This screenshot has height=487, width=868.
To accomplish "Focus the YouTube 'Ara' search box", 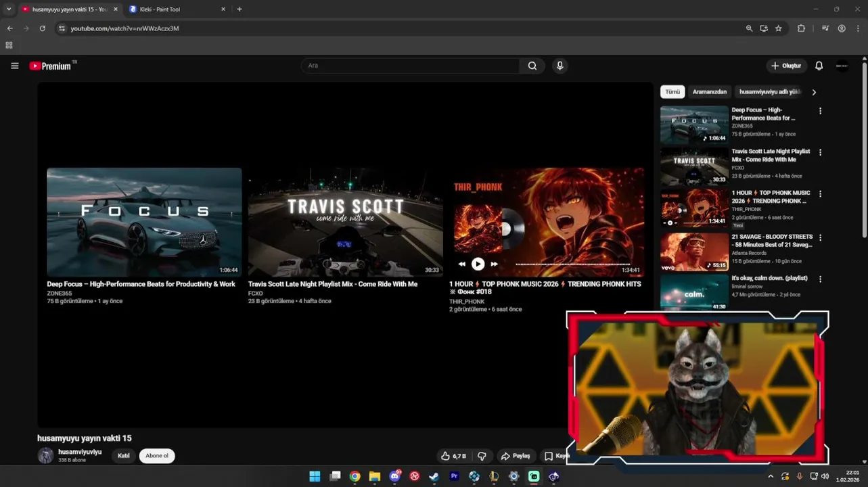I will point(411,66).
